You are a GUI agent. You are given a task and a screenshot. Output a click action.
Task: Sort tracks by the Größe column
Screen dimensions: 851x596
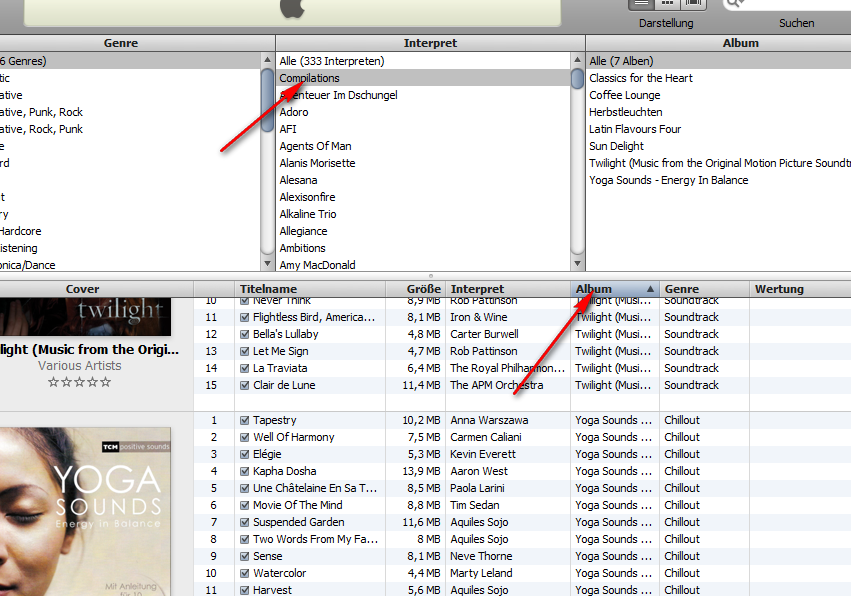click(x=415, y=289)
